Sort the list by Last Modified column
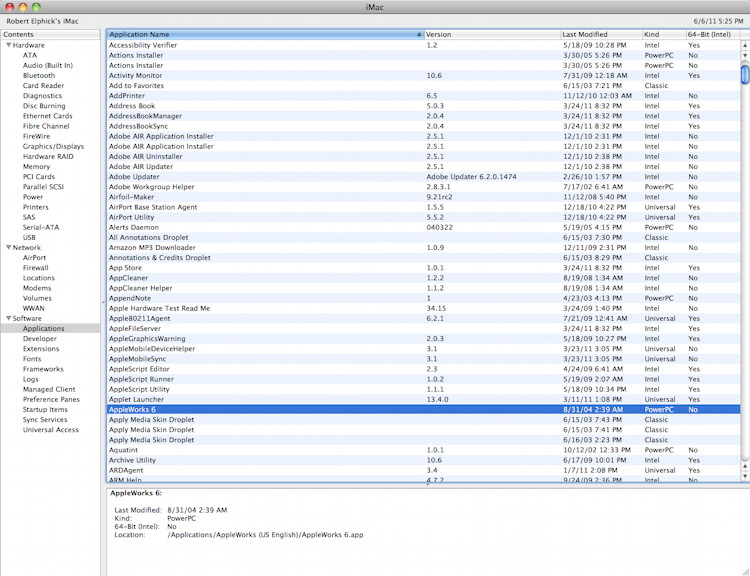The width and height of the screenshot is (750, 576). [x=600, y=34]
